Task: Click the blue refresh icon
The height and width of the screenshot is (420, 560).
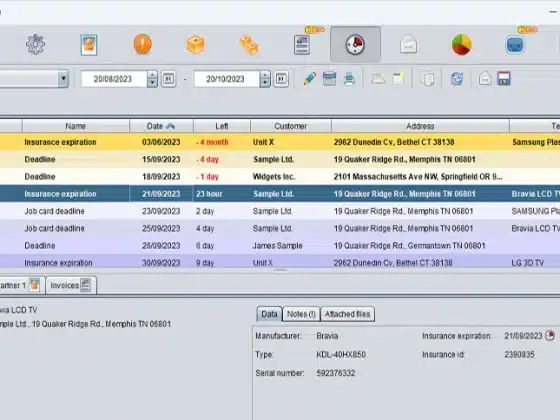Action: point(457,79)
